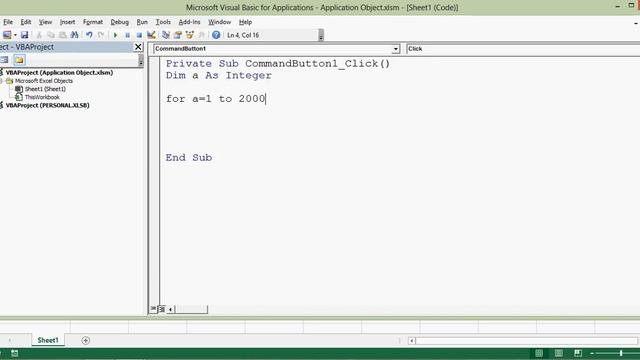The width and height of the screenshot is (640, 360).
Task: Close the Project - VBAProject pane
Action: (138, 47)
